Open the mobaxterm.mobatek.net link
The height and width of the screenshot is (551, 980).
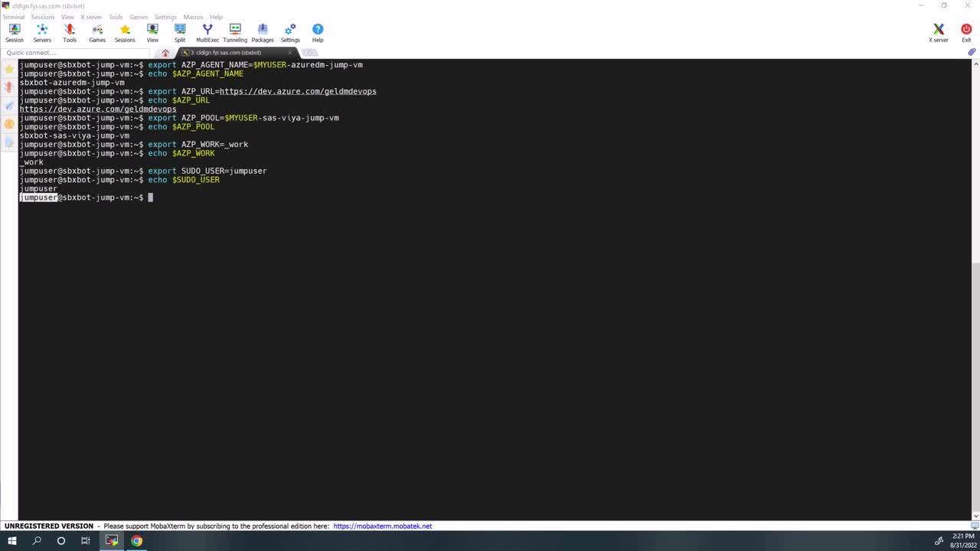[382, 526]
